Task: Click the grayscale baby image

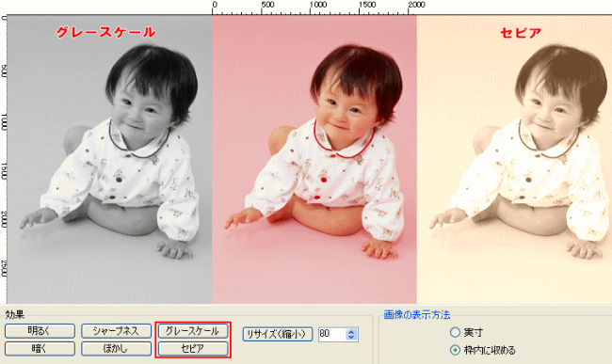Action: click(x=109, y=159)
